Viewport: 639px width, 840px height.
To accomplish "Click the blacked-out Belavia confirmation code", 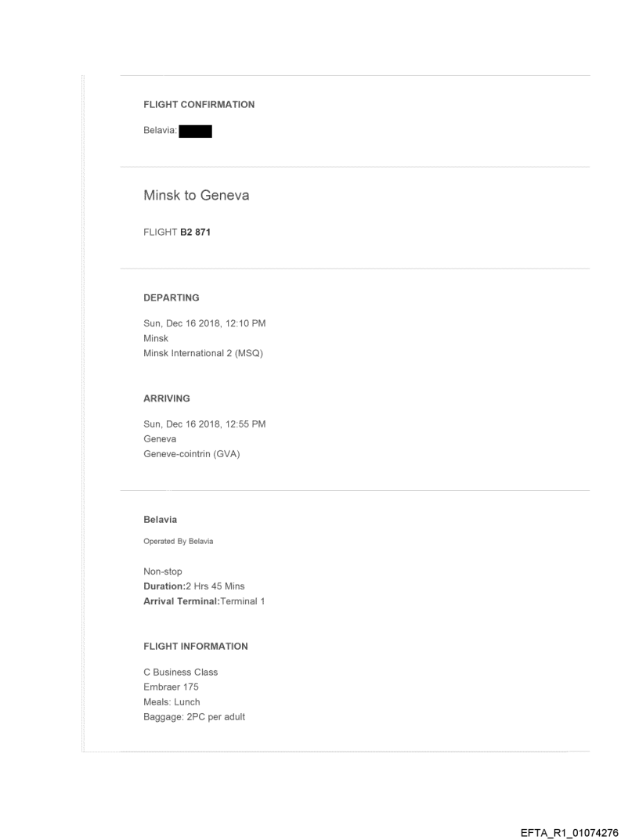I will [196, 132].
